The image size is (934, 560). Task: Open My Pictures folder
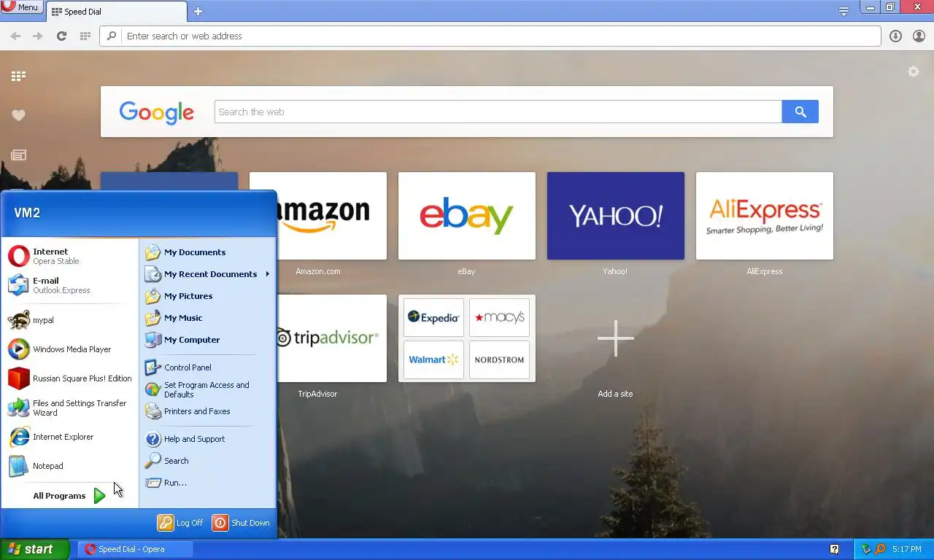207,296
